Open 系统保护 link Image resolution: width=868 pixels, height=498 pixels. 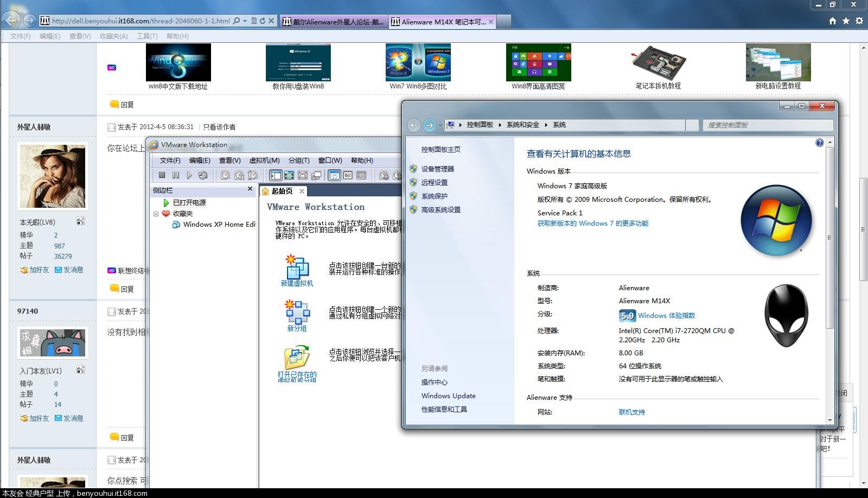tap(434, 196)
